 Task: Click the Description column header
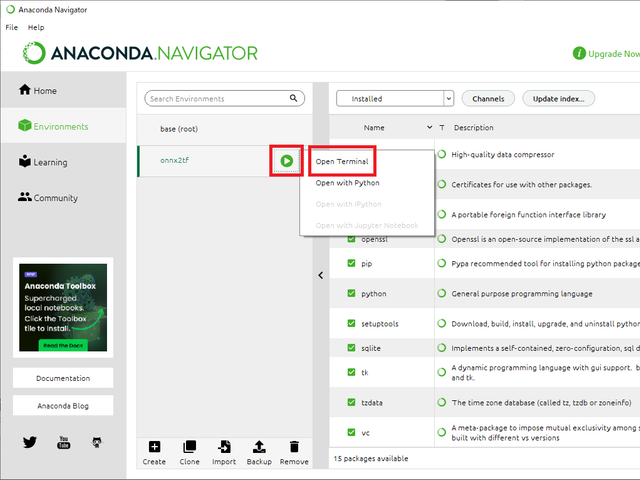click(473, 127)
